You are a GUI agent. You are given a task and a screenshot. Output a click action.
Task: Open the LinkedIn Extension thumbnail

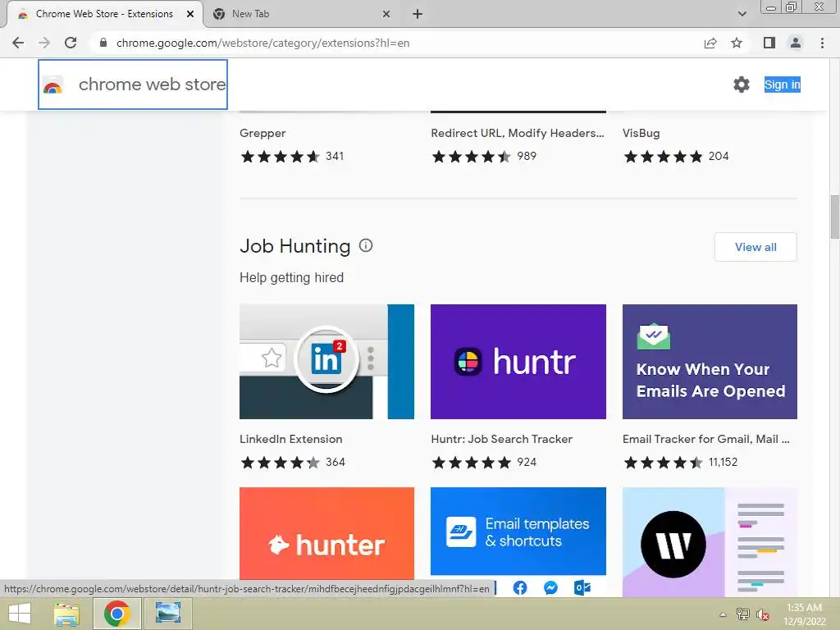click(326, 362)
